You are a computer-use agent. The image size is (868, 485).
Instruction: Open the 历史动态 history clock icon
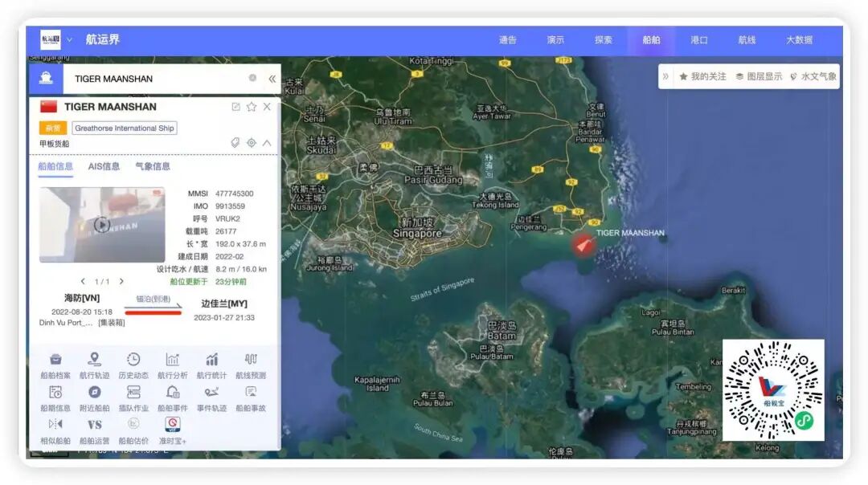point(133,360)
